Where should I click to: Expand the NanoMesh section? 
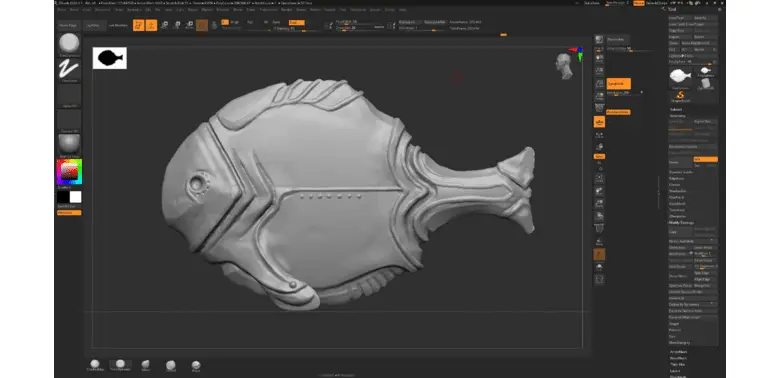pyautogui.click(x=679, y=358)
